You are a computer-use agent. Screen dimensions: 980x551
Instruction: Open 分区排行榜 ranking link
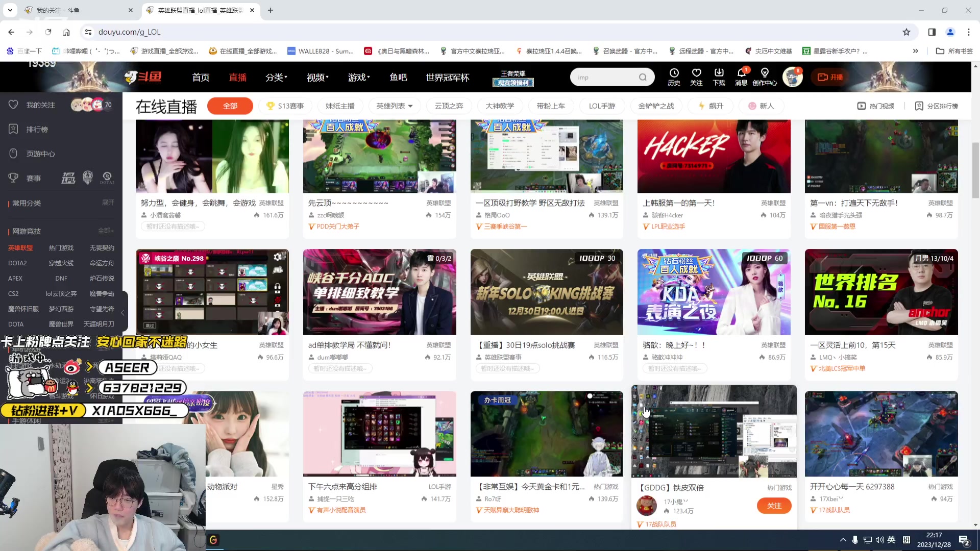[x=937, y=106]
